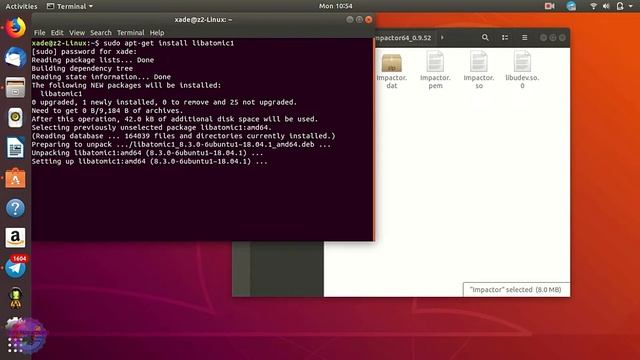Click the apt-get install libatomic1 command line
Viewport: 640px width, 360px height.
133,43
